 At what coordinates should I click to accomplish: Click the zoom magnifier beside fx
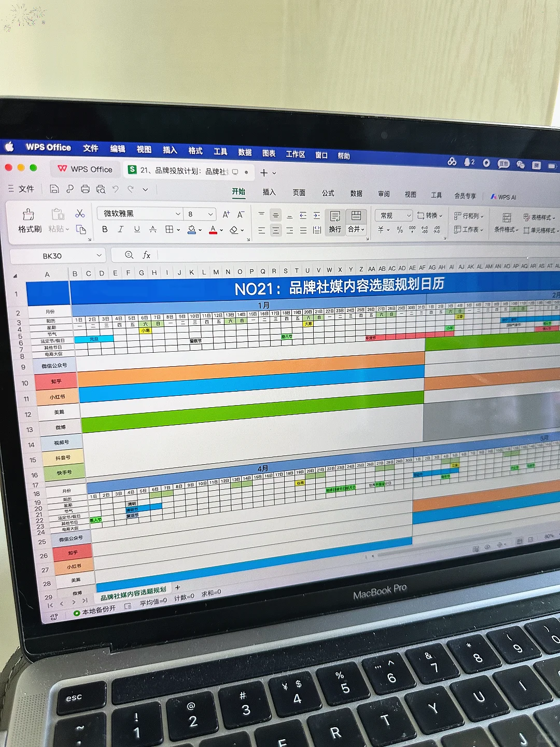tap(129, 255)
